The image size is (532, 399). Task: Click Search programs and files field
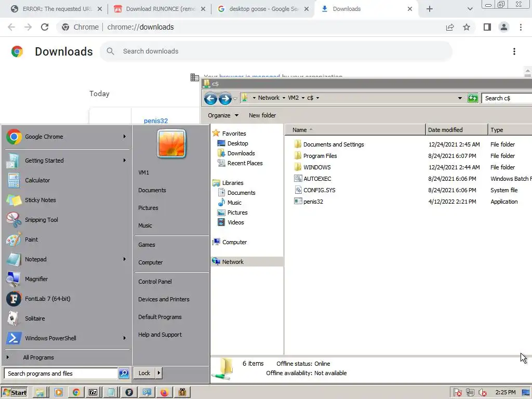(61, 373)
